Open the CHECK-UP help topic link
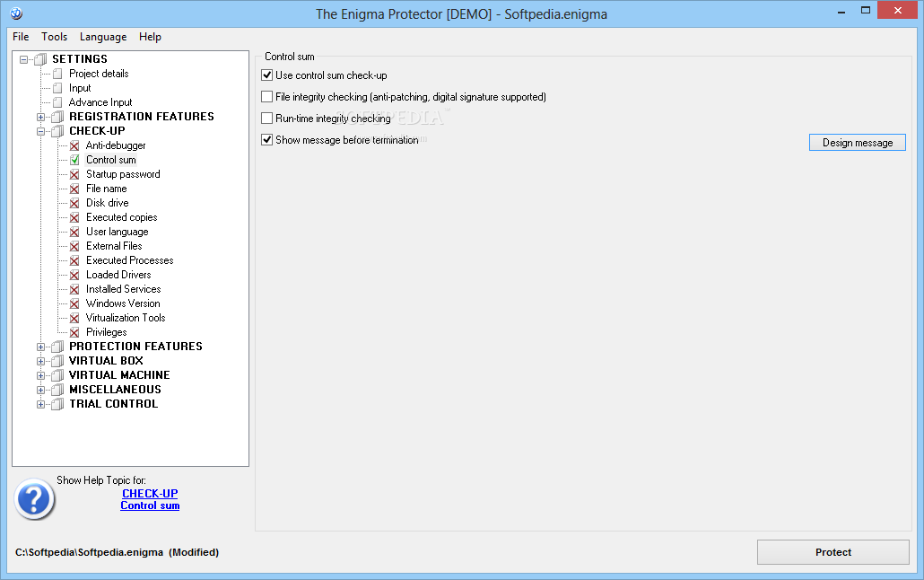Image resolution: width=924 pixels, height=580 pixels. 150,493
